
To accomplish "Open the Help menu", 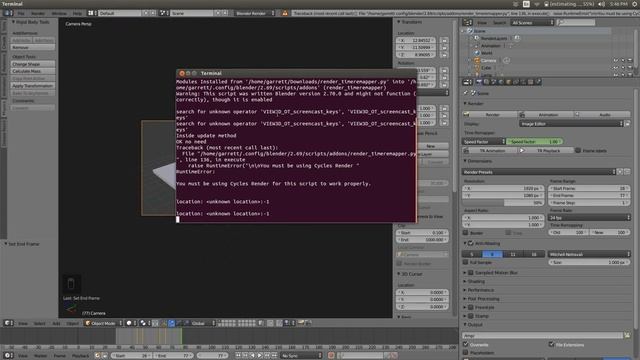I will click(77, 13).
